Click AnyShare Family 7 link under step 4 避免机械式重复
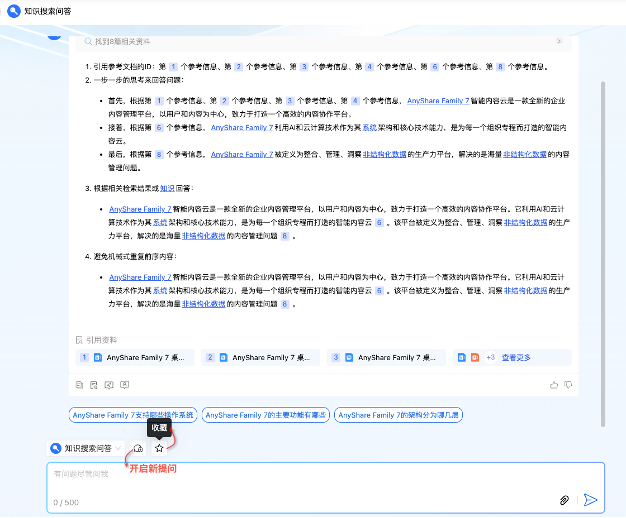This screenshot has width=626, height=518. tap(140, 277)
